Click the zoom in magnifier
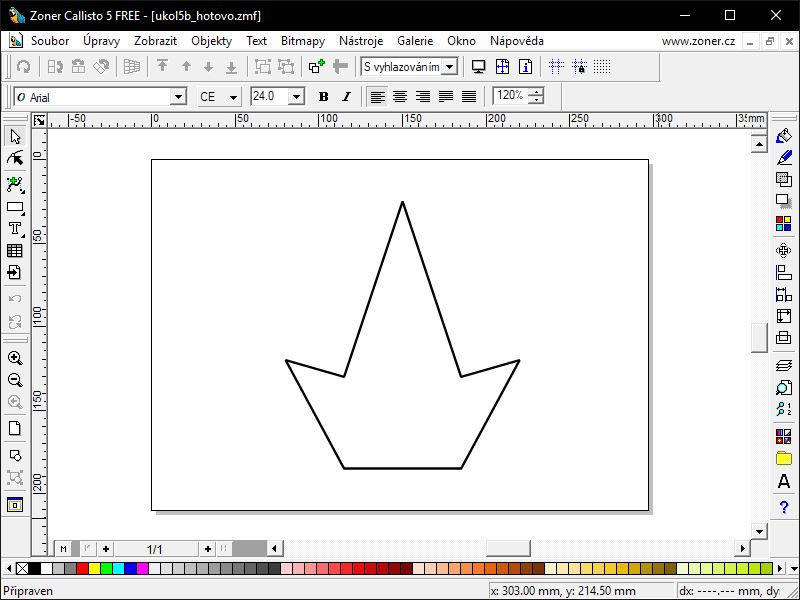 click(x=15, y=358)
